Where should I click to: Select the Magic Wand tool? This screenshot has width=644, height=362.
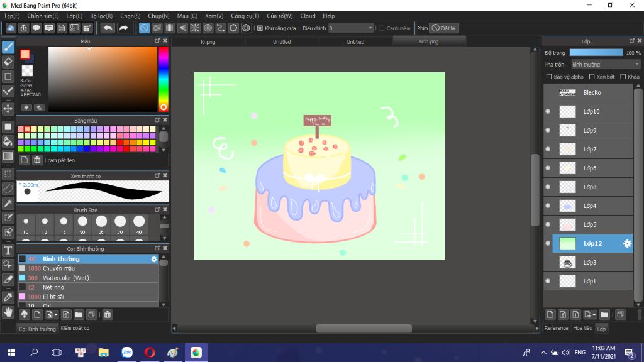coord(8,203)
